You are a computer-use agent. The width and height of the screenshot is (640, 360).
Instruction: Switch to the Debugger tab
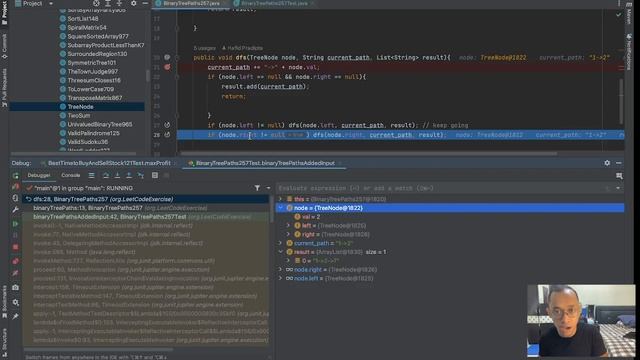[39, 176]
